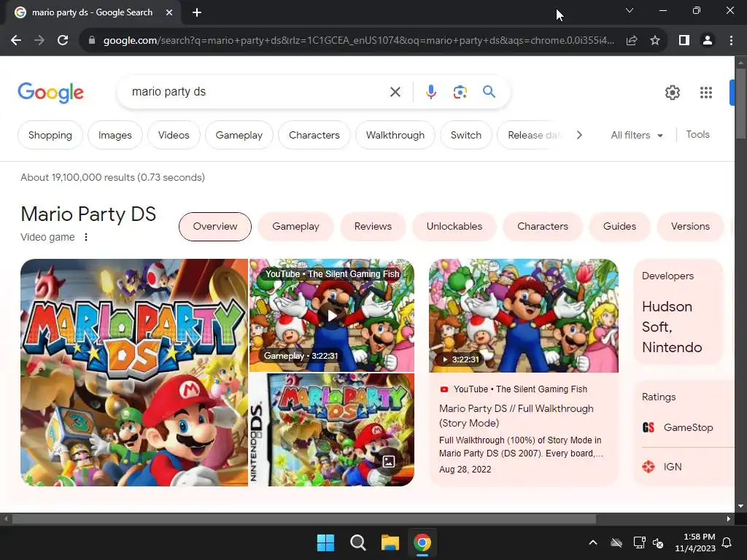747x560 pixels.
Task: Reload the current page
Action: click(63, 41)
